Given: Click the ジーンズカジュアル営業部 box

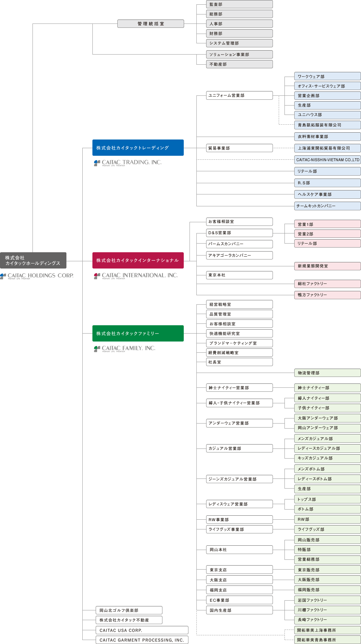Looking at the screenshot, I should [239, 479].
